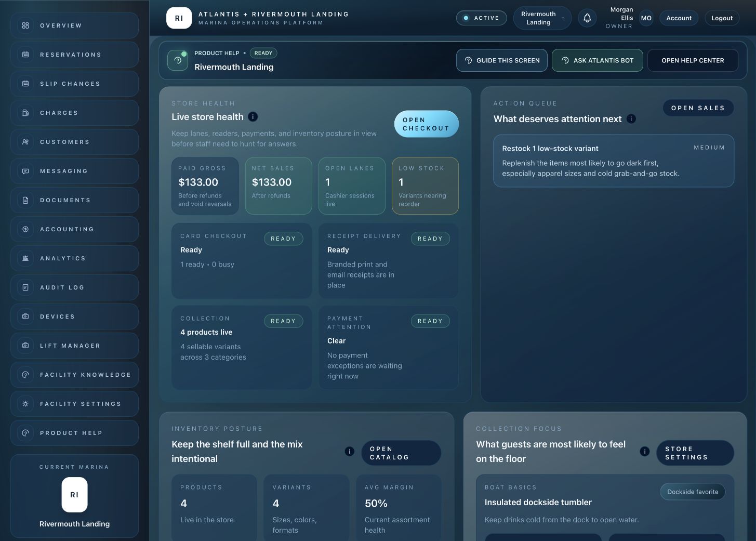Click the Reservations calendar icon
The height and width of the screenshot is (541, 756).
click(25, 55)
